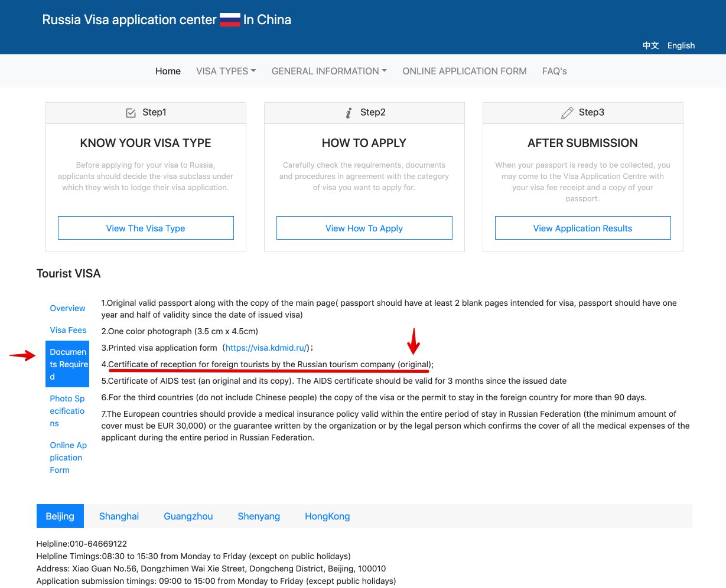Click the Step1 checkbox icon
Image resolution: width=726 pixels, height=588 pixels.
[131, 113]
